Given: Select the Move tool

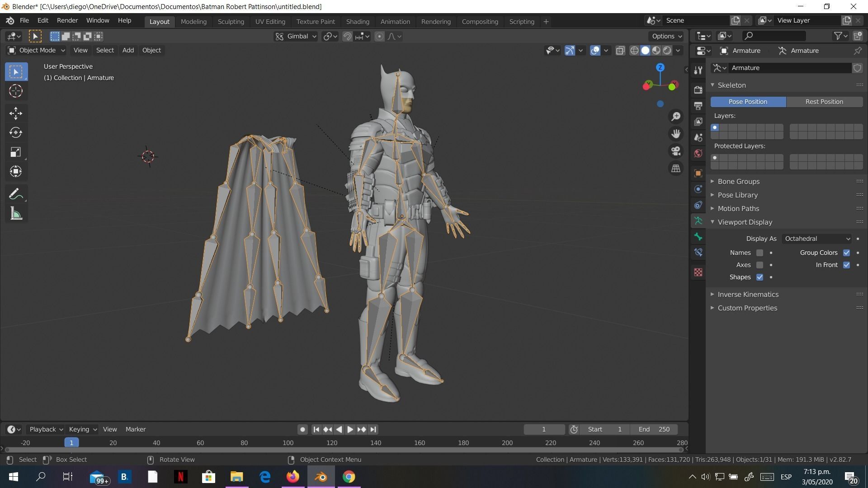Looking at the screenshot, I should coord(16,113).
